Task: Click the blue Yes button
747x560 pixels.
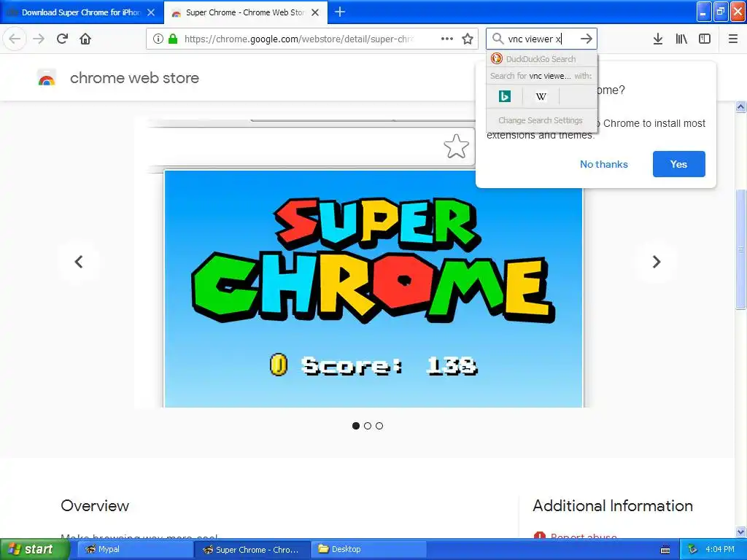Action: point(679,164)
